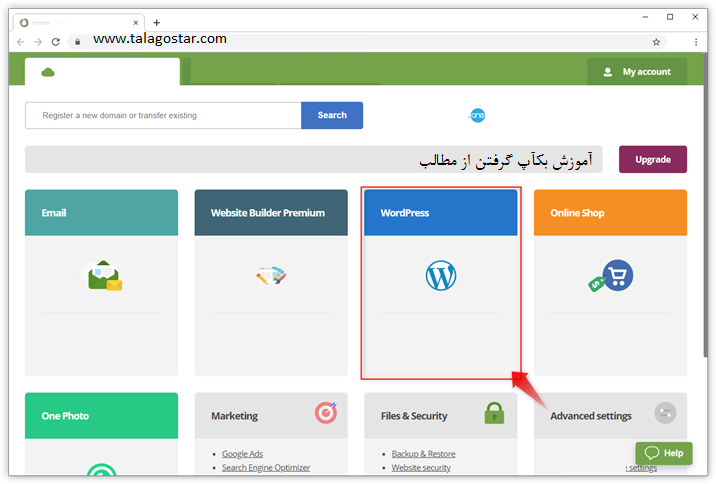Click the Files & Security section title
The width and height of the screenshot is (716, 484).
point(414,416)
